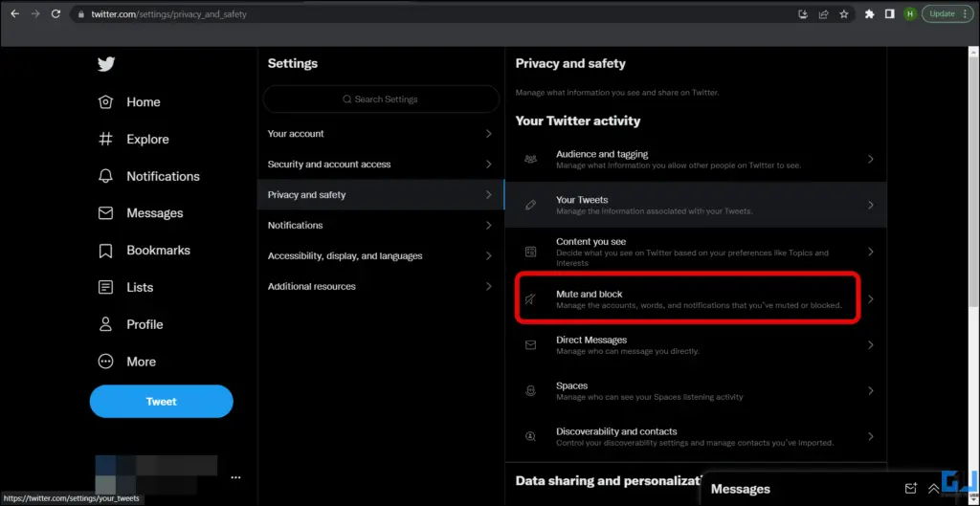Image resolution: width=980 pixels, height=506 pixels.
Task: Click site lock icon in address bar
Action: (x=80, y=13)
